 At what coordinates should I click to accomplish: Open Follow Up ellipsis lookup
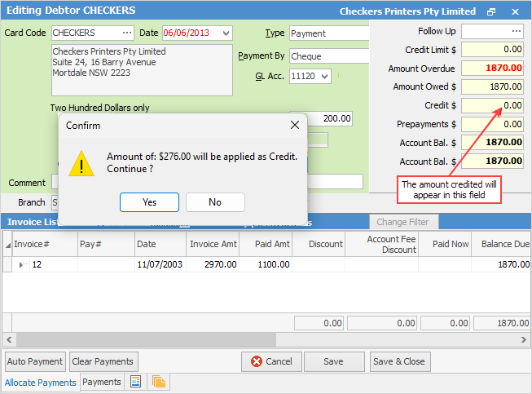point(516,31)
